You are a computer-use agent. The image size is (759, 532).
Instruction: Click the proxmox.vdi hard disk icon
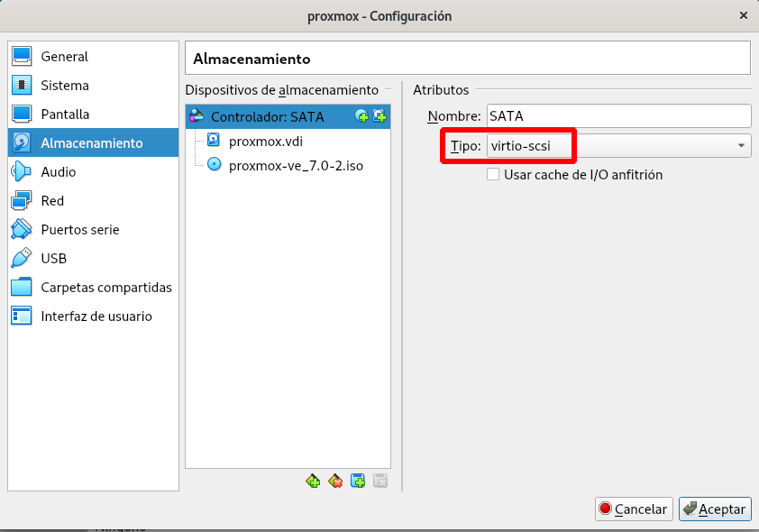(214, 141)
